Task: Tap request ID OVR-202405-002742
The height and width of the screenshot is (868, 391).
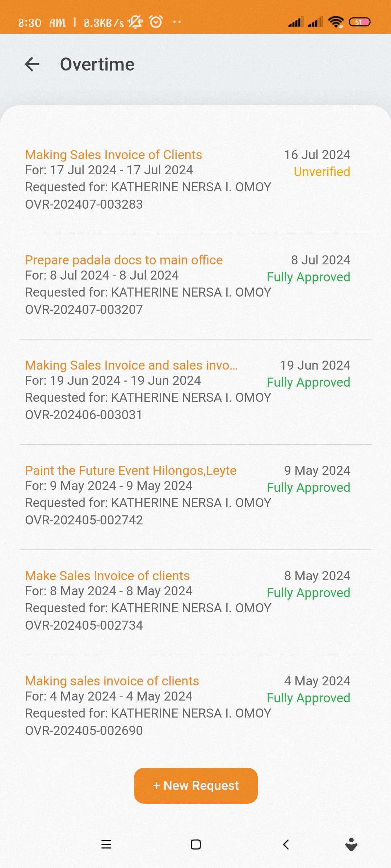Action: coord(84,520)
